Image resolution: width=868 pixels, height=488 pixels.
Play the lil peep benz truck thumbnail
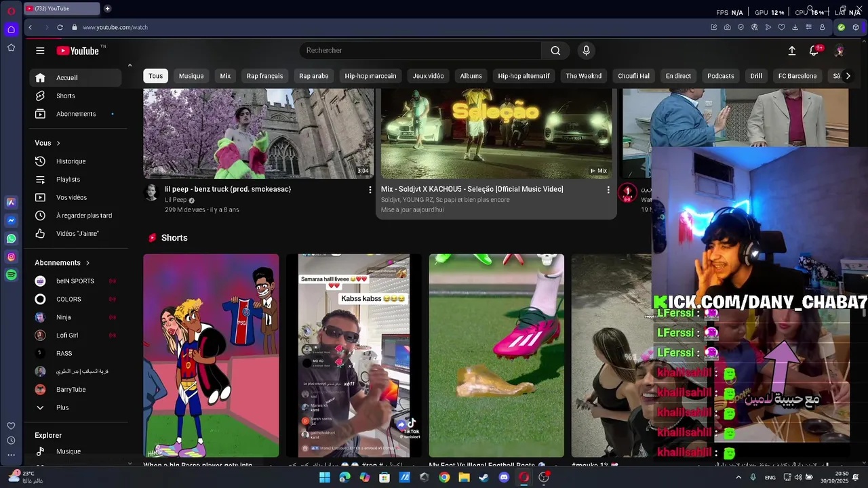click(258, 134)
